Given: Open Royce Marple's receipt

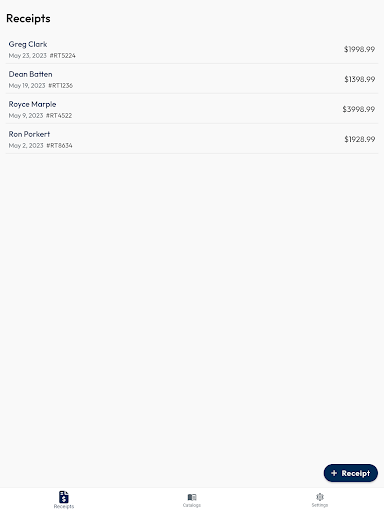Looking at the screenshot, I should point(192,109).
